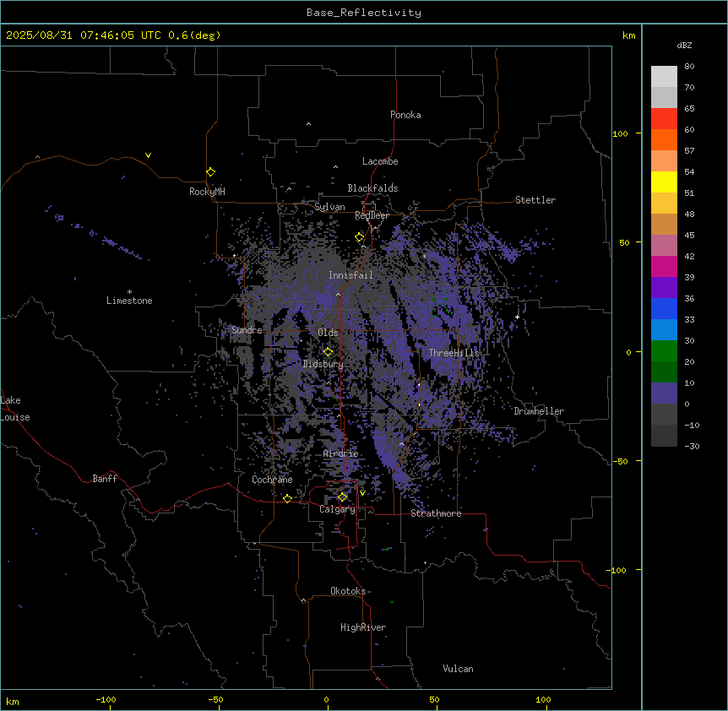Click the Limestone label
The height and width of the screenshot is (711, 728).
tap(129, 301)
